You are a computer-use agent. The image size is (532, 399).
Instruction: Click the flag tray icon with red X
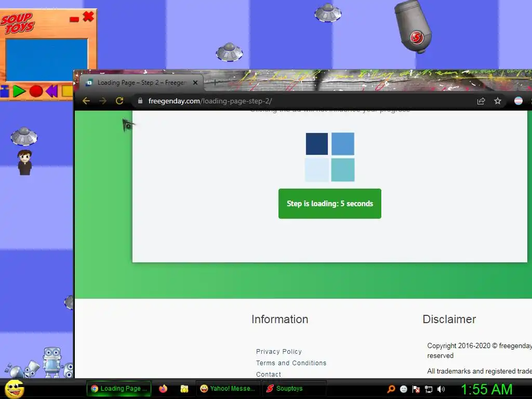[416, 389]
